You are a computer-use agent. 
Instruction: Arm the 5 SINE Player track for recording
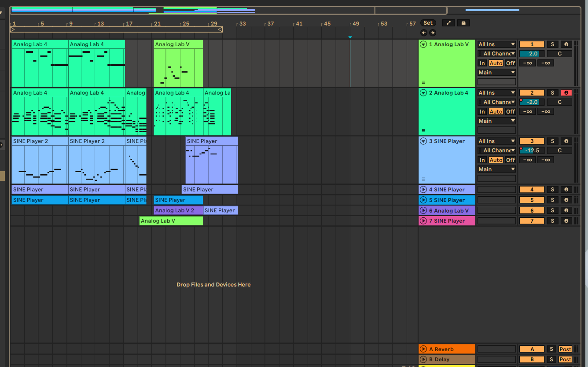[566, 200]
